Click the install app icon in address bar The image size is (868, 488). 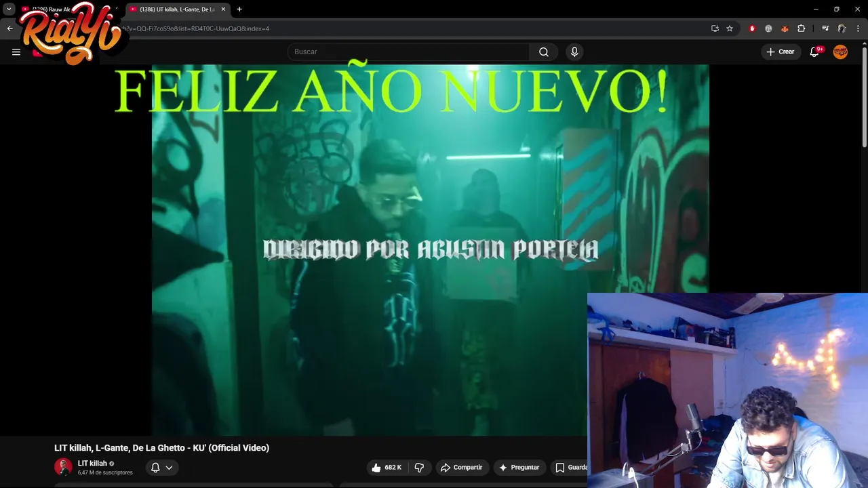tap(715, 28)
